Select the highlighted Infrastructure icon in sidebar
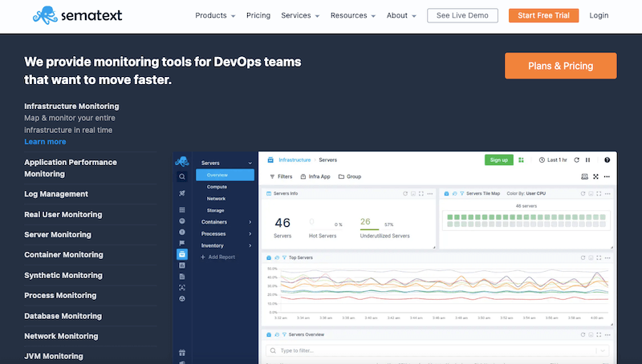This screenshot has width=642, height=364. pyautogui.click(x=182, y=254)
